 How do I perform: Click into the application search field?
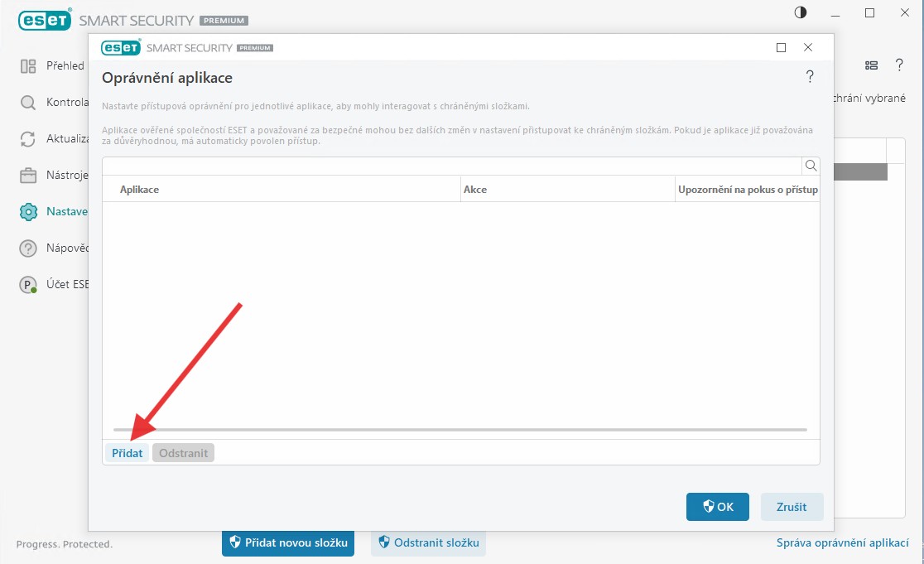(451, 166)
